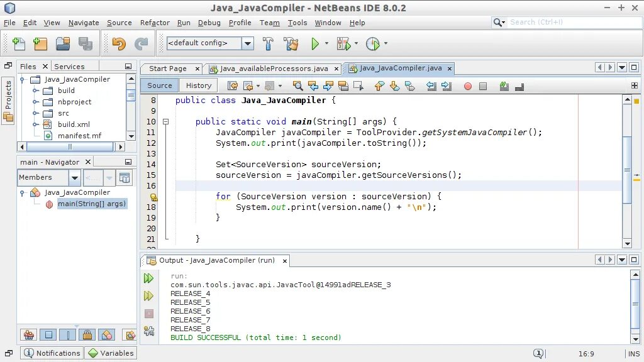Click the Redo arrow icon

(x=142, y=43)
